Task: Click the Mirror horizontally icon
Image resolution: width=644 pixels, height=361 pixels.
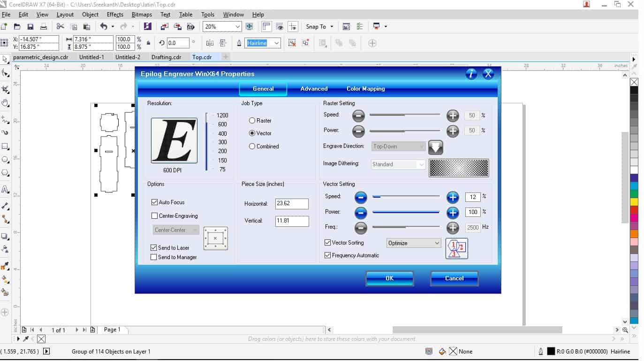Action: (210, 43)
